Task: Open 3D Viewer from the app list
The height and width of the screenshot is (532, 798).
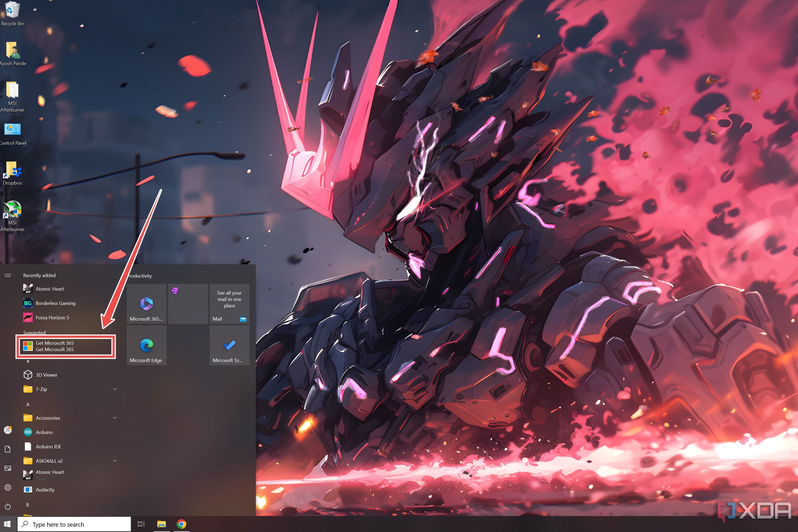Action: click(x=69, y=375)
